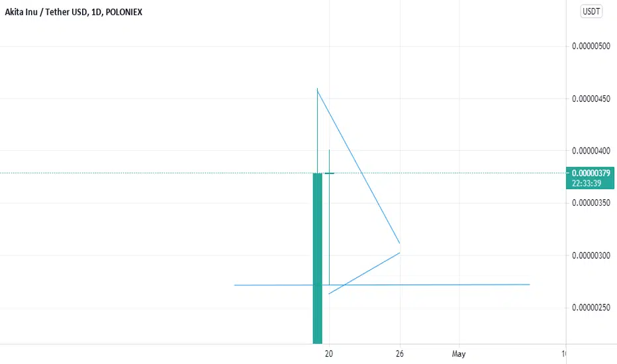The height and width of the screenshot is (364, 617).
Task: Click the 0.00000500 price axis label
Action: tap(591, 46)
